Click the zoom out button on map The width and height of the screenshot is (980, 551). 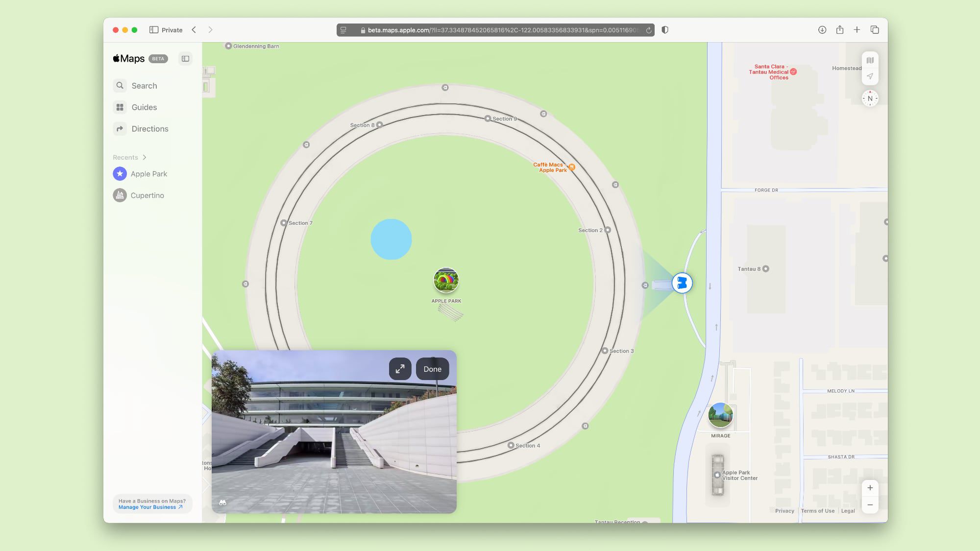(870, 504)
